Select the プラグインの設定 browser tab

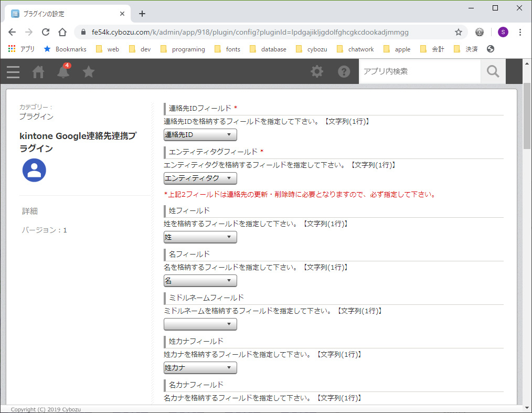(68, 14)
